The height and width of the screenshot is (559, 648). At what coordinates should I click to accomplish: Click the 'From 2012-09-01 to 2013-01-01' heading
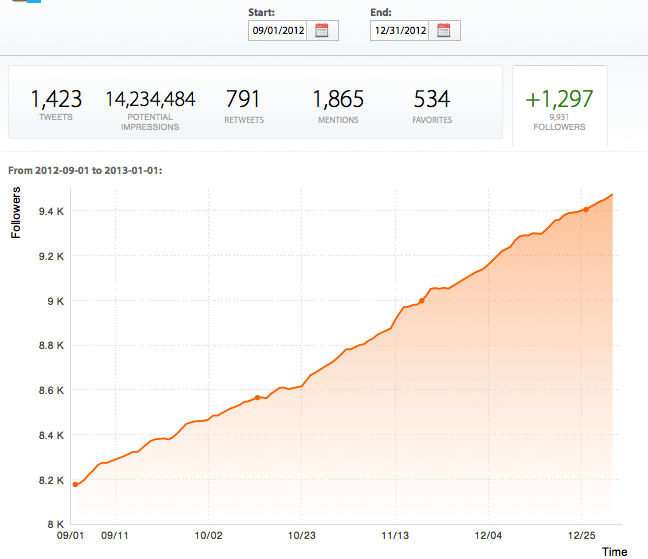click(x=85, y=171)
